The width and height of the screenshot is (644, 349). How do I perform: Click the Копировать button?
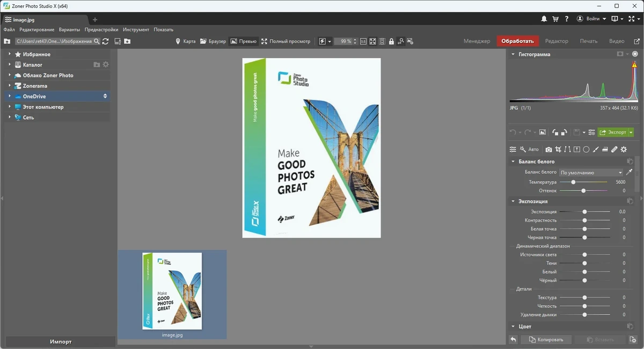pyautogui.click(x=546, y=339)
